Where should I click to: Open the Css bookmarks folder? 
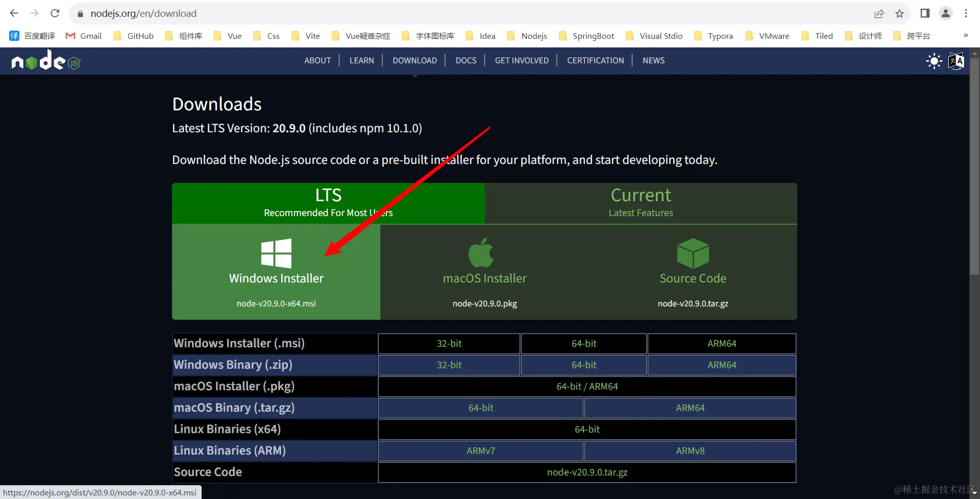[x=266, y=36]
